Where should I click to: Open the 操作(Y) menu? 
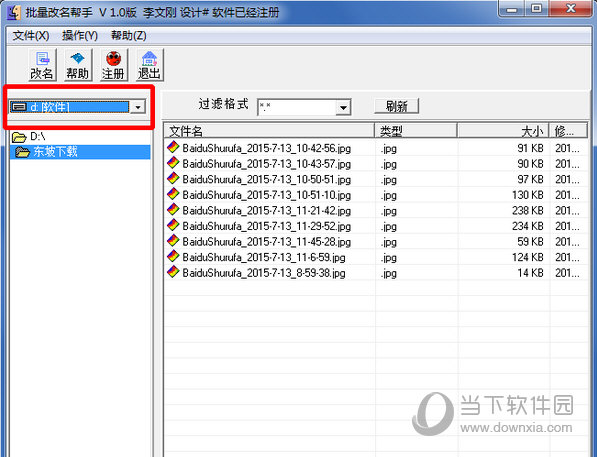(80, 36)
